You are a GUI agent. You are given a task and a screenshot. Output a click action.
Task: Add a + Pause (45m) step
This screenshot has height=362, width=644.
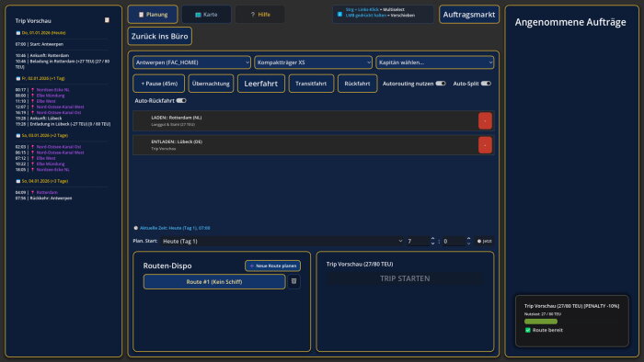(x=159, y=84)
